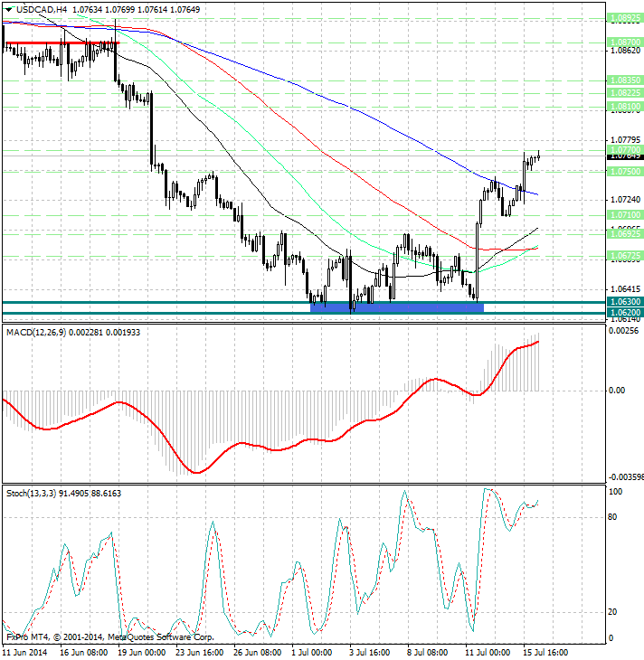Select the 1.08100 price level label
This screenshot has height=660, width=644.
pyautogui.click(x=625, y=107)
